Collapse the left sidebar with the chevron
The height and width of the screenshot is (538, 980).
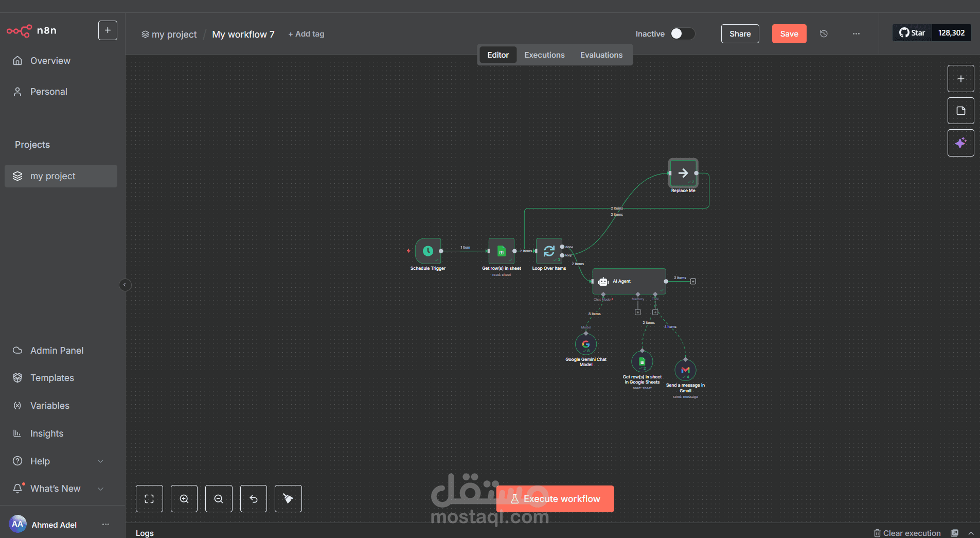(124, 285)
